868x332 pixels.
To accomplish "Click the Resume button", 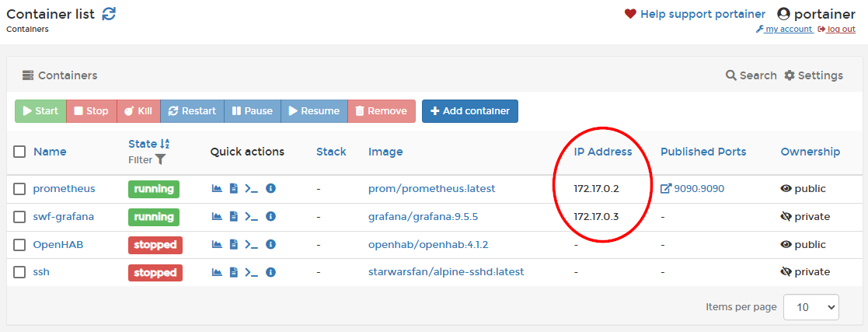I will pyautogui.click(x=314, y=111).
